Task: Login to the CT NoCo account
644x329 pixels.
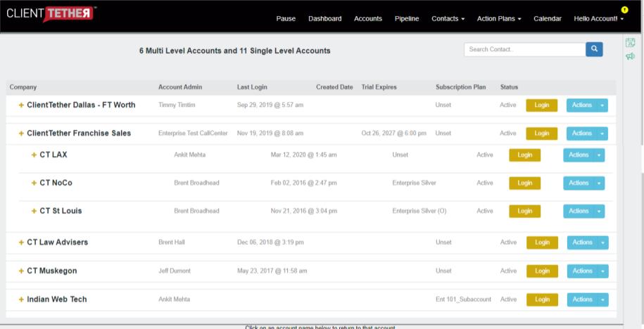Action: (x=525, y=183)
